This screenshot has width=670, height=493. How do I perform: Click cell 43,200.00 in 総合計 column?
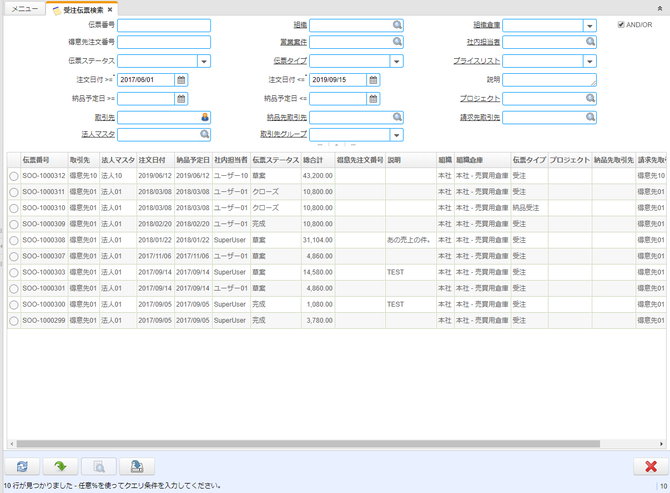pos(318,176)
